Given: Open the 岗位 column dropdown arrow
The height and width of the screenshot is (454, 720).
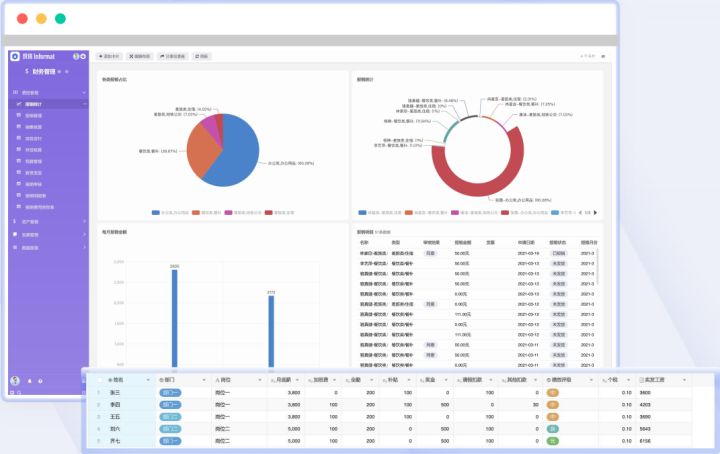Looking at the screenshot, I should point(259,380).
